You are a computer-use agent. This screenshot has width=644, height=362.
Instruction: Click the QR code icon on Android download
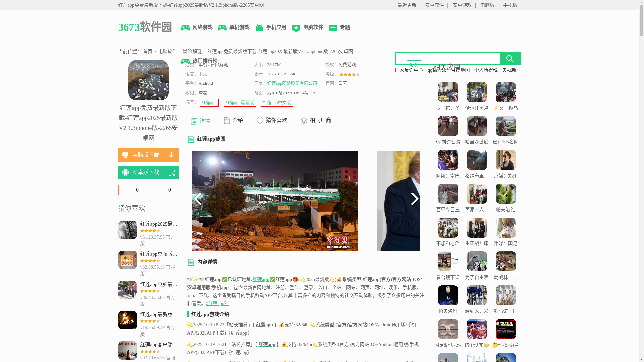(x=172, y=172)
